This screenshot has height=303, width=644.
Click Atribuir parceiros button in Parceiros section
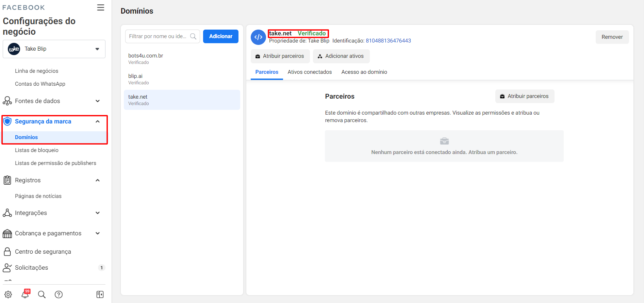tap(525, 96)
